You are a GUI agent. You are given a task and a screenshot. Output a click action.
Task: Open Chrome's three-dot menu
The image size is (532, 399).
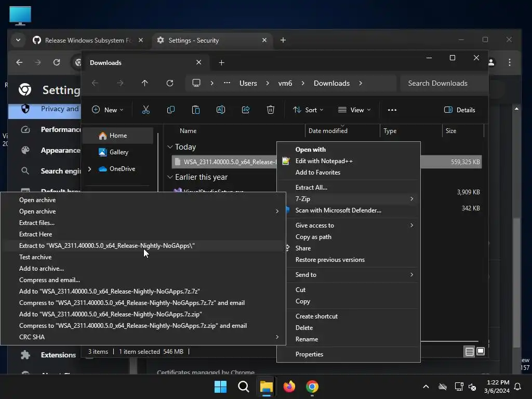point(510,62)
